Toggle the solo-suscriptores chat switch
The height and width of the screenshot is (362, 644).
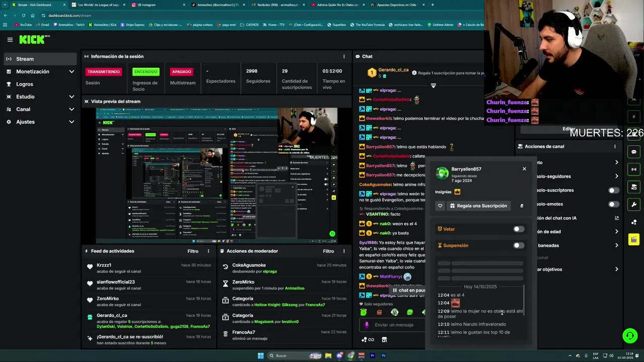click(x=614, y=190)
